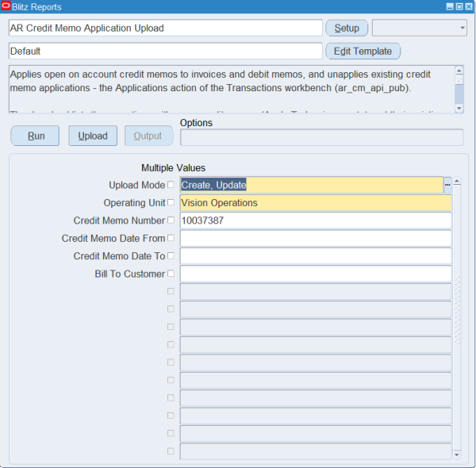Click into the Credit Memo Date To field
The height and width of the screenshot is (468, 476).
coord(316,256)
